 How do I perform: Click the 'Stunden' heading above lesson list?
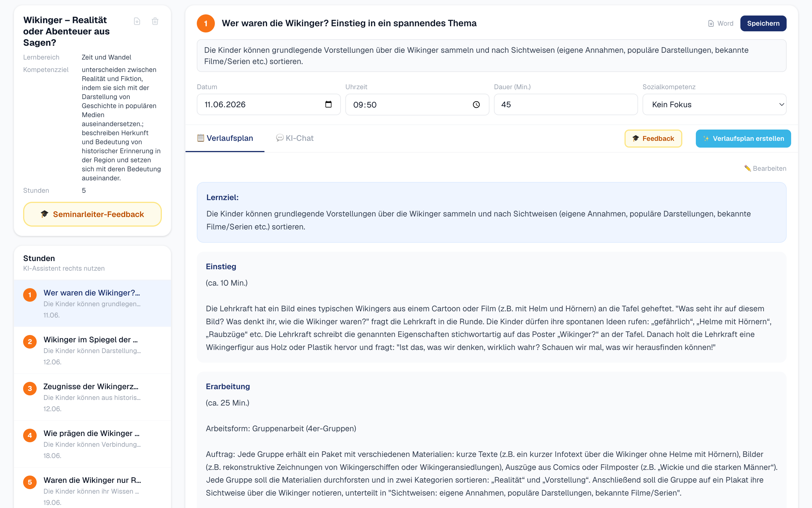tap(39, 258)
